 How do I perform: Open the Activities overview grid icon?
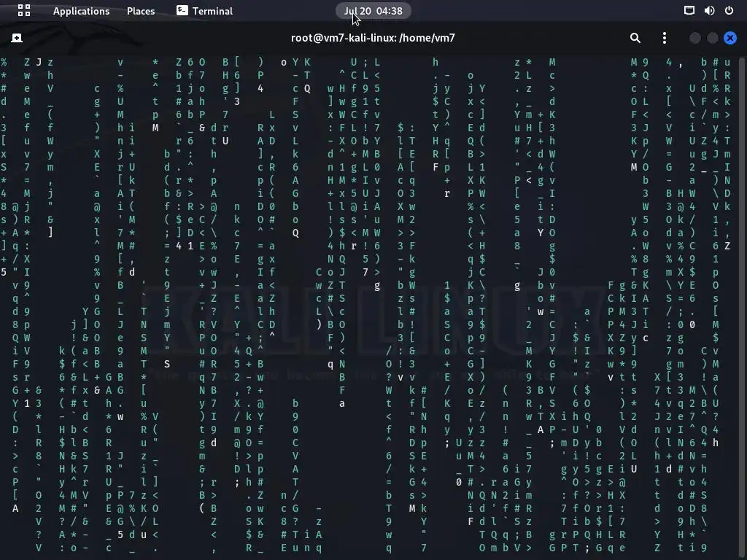(x=24, y=10)
